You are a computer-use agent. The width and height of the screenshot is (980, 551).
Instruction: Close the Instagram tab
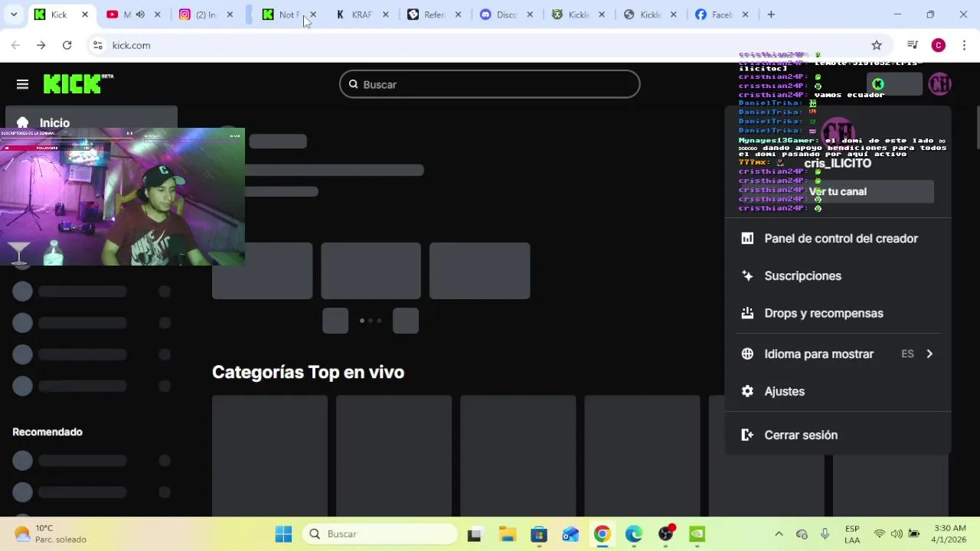[230, 15]
